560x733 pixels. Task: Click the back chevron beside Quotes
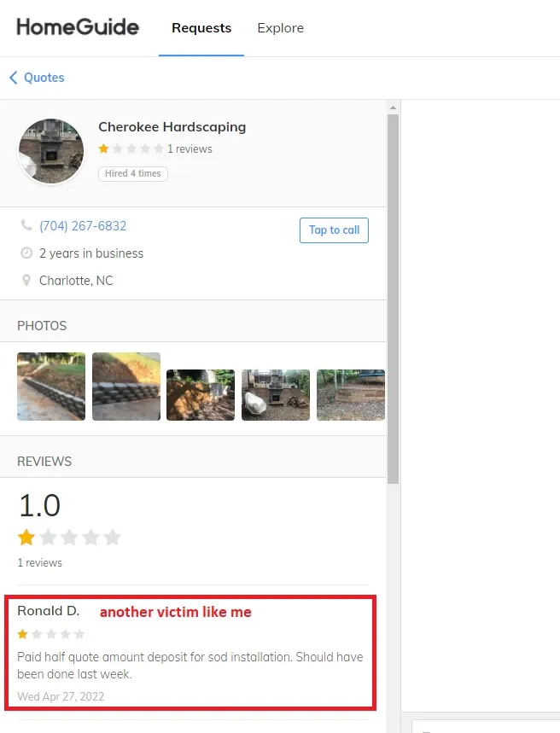tap(14, 78)
